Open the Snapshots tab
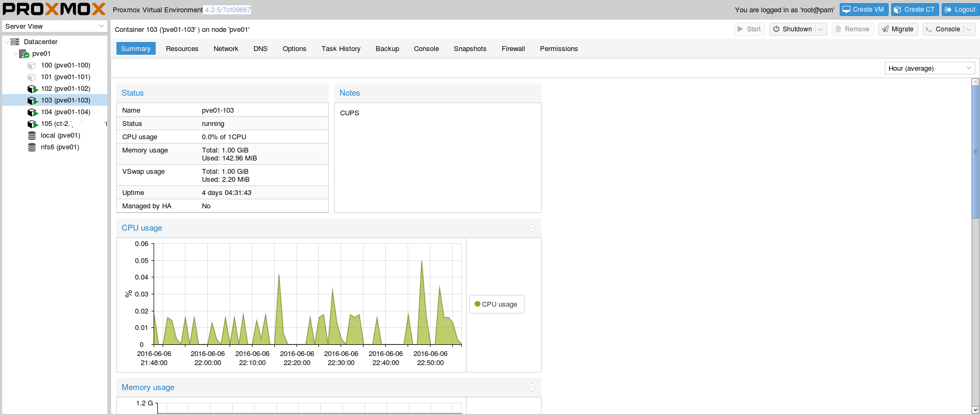Screen dimensions: 980x415 pos(470,48)
